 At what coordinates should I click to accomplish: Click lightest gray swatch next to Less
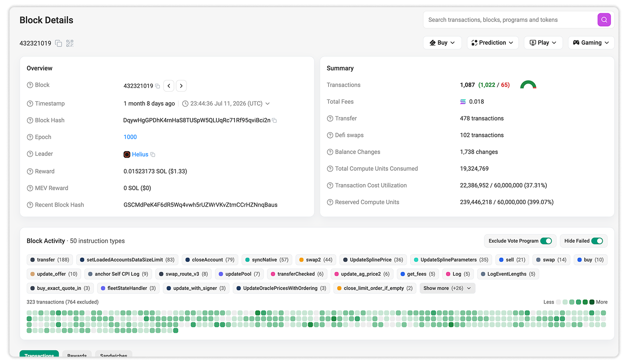tap(559, 302)
